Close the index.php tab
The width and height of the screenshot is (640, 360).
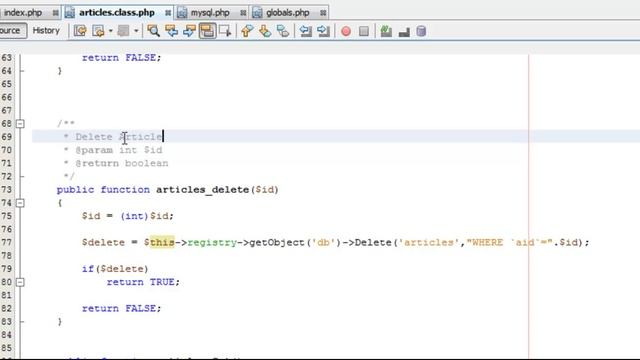point(56,13)
